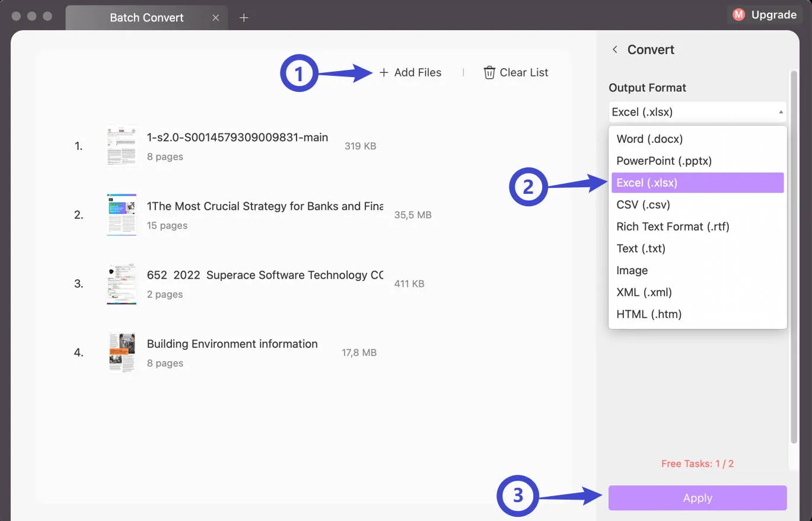Image resolution: width=812 pixels, height=521 pixels.
Task: Select the highlighted Excel (.xlsx) option
Action: point(698,183)
